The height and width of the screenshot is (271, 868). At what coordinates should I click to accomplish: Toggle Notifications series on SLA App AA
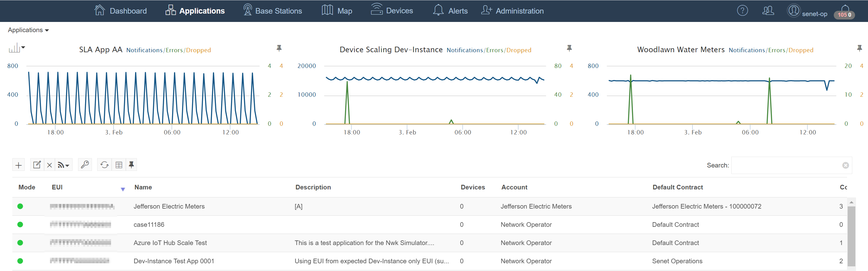click(144, 50)
